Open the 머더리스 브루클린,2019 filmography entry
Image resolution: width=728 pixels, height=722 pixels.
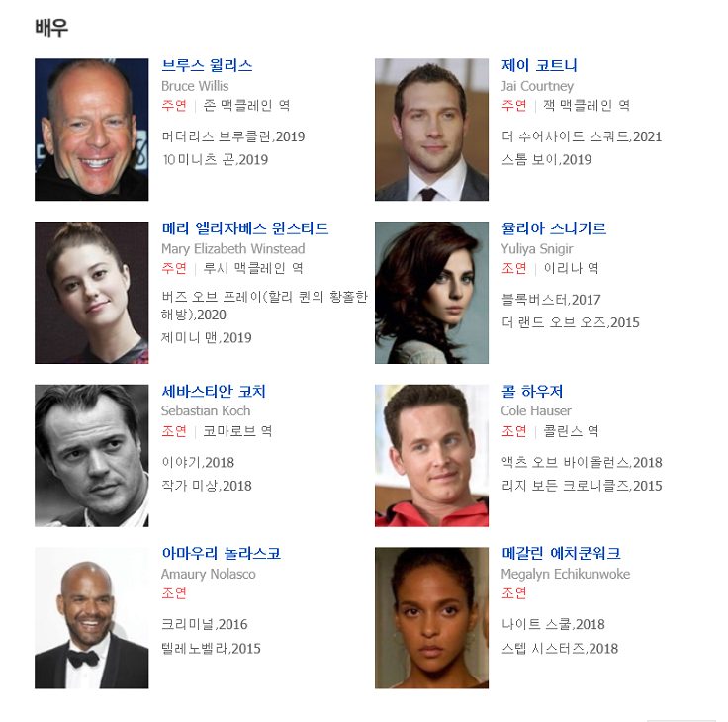click(x=233, y=136)
